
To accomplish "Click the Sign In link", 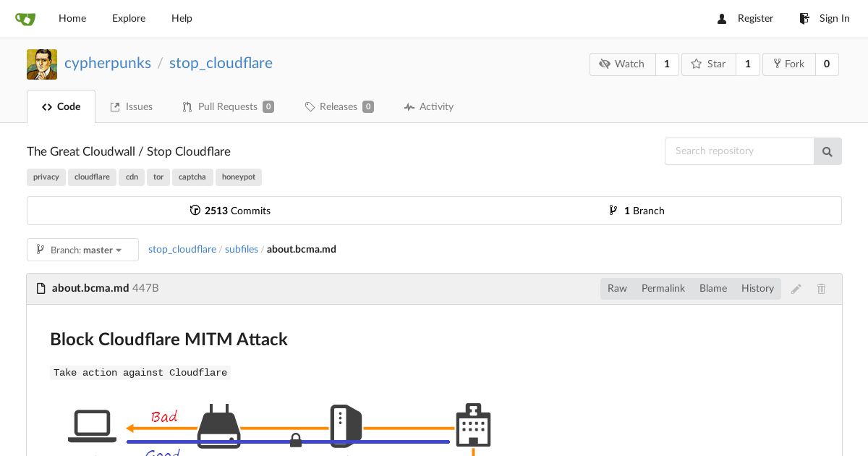I will pos(824,19).
